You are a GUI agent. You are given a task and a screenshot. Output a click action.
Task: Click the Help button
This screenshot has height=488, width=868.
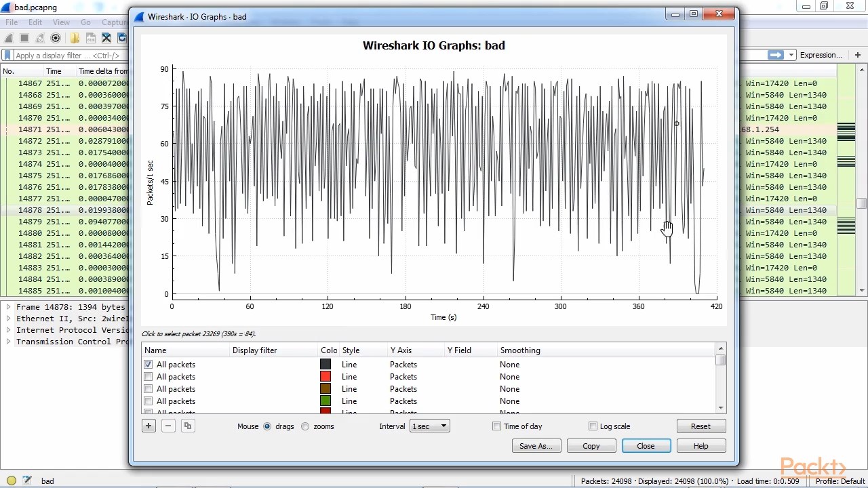[701, 446]
